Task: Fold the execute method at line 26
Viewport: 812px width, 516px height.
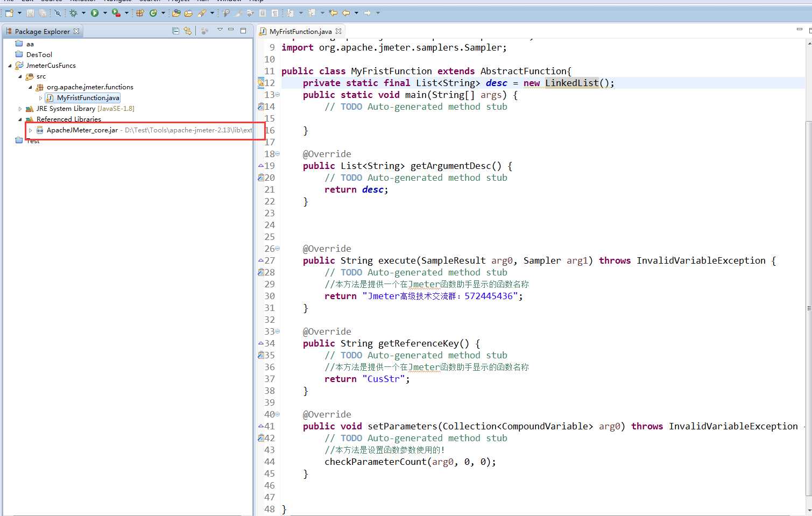Action: 278,249
